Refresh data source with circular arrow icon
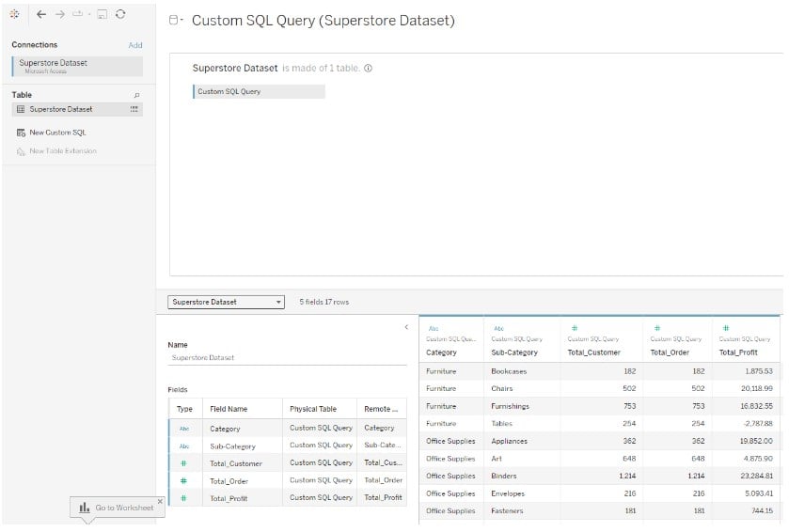789x532 pixels. [x=120, y=14]
